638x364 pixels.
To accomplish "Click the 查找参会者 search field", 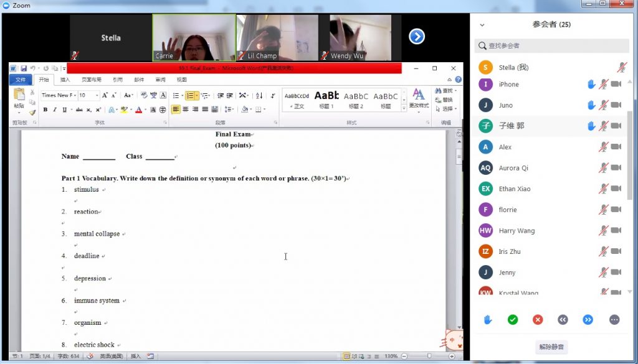I will [552, 45].
